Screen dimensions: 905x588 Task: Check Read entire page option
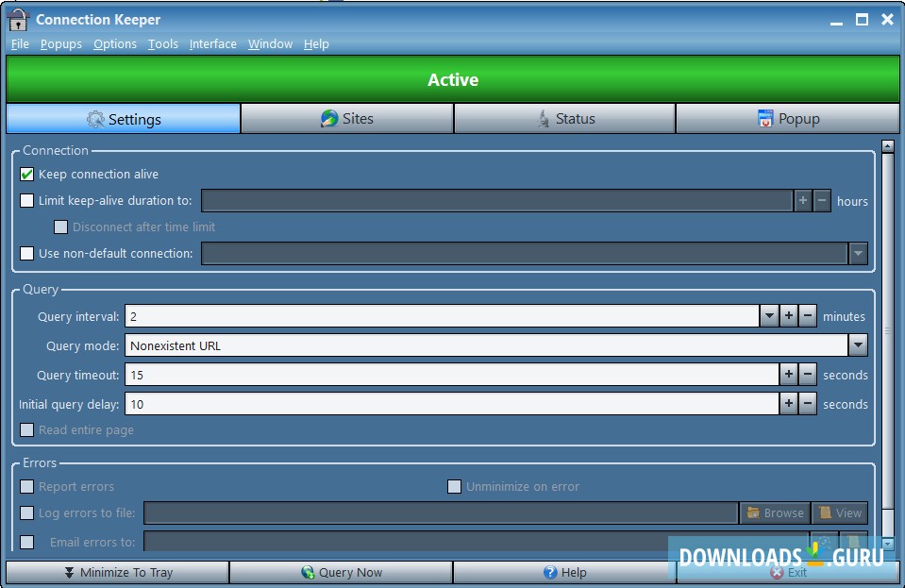pyautogui.click(x=26, y=429)
